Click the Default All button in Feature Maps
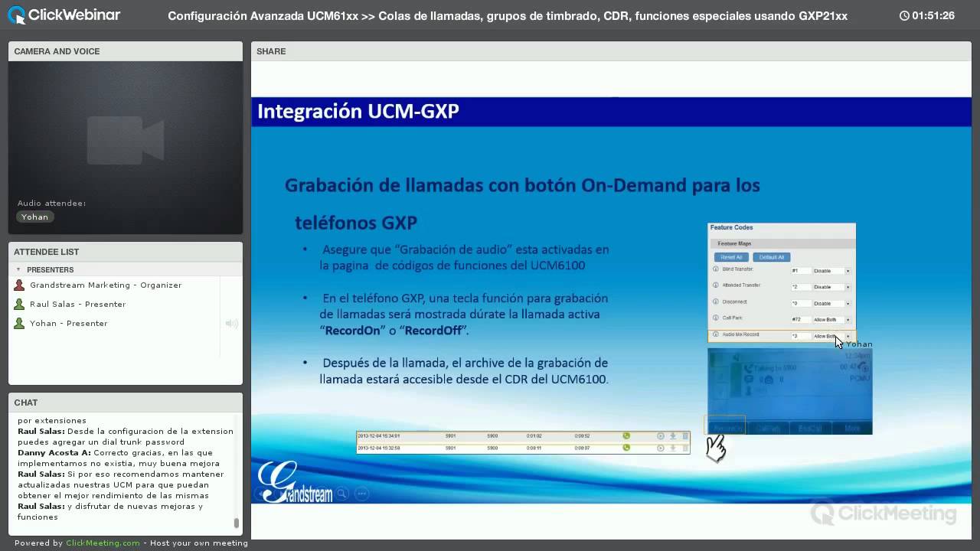Viewport: 980px width, 551px height. click(x=772, y=257)
